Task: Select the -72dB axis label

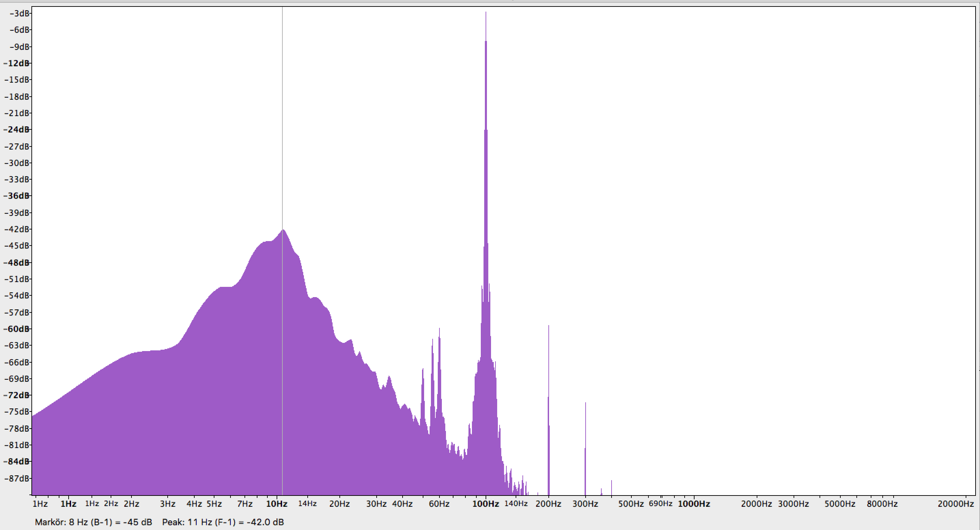Action: (x=16, y=395)
